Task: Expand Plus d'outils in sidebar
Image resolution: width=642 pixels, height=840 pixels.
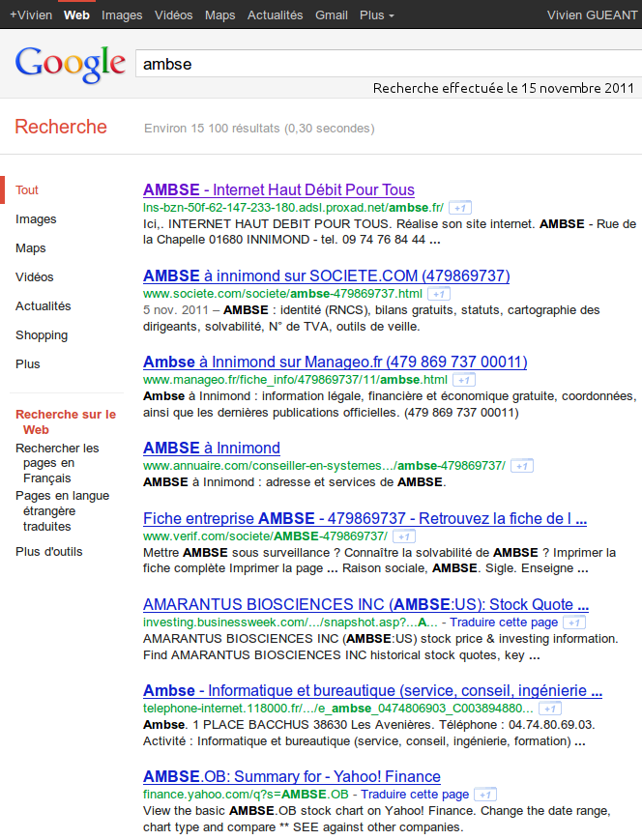Action: pyautogui.click(x=48, y=551)
